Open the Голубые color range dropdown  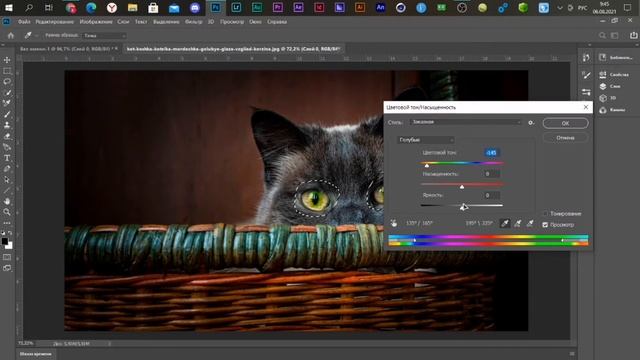tap(425, 140)
